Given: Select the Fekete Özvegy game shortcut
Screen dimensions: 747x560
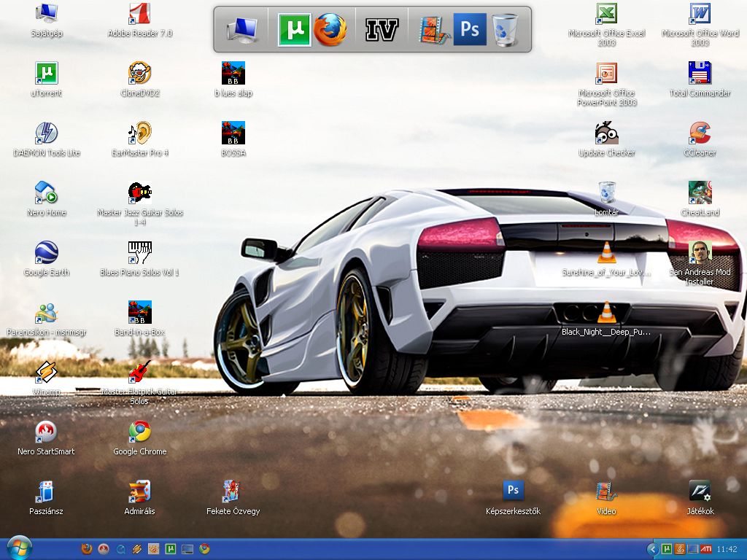Looking at the screenshot, I should pos(233,497).
